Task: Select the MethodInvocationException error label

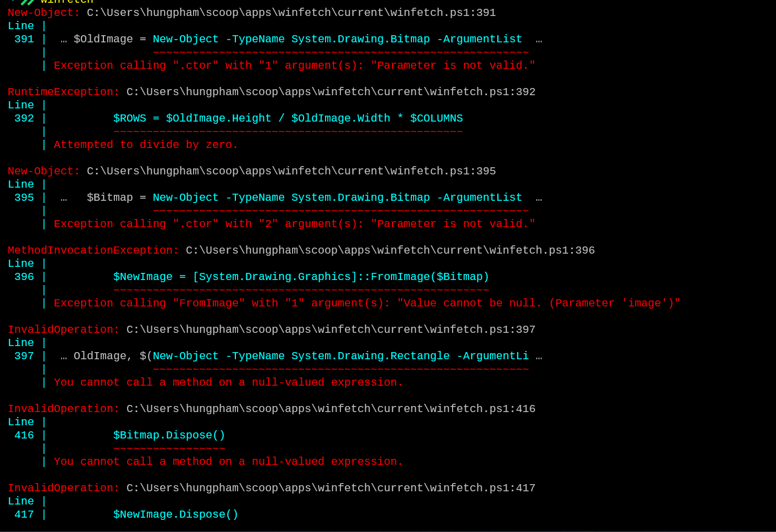Action: (90, 250)
